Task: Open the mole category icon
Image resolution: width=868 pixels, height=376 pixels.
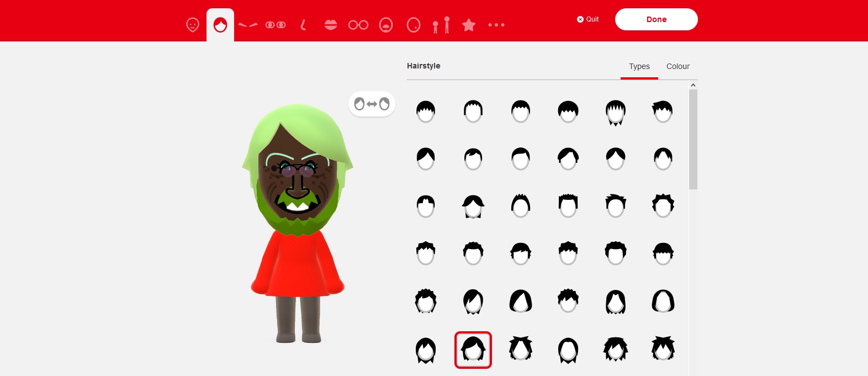Action: click(x=414, y=25)
